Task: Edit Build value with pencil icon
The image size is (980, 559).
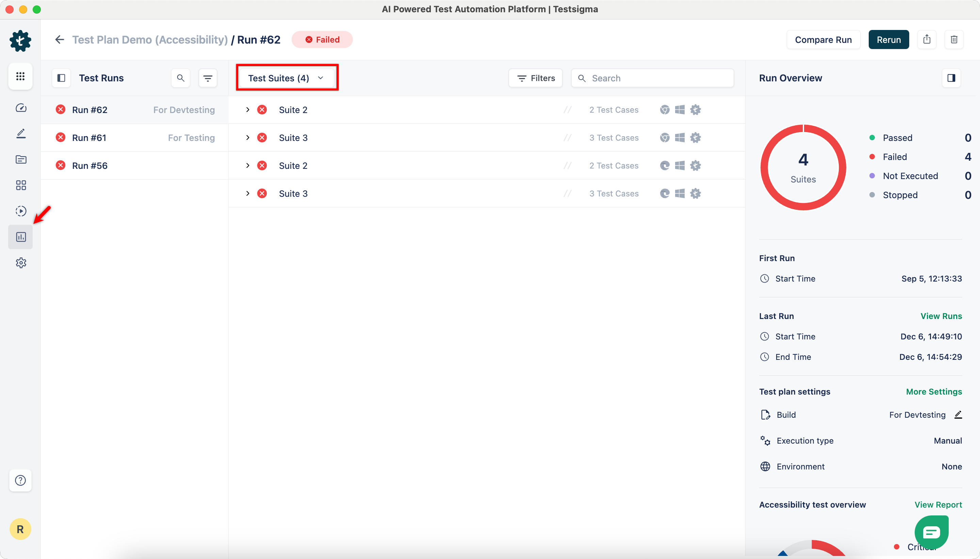Action: pyautogui.click(x=958, y=415)
